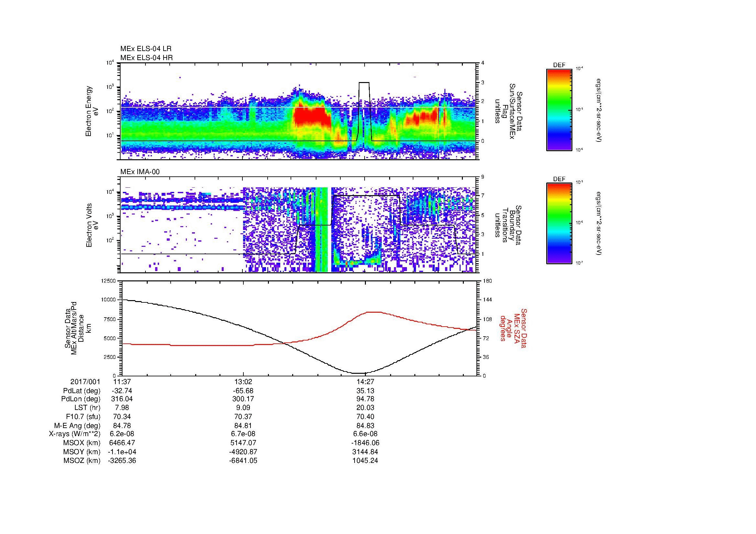Viewport: 756px width, 534px height.
Task: Click the PdLon value 94.78
Action: pos(365,399)
